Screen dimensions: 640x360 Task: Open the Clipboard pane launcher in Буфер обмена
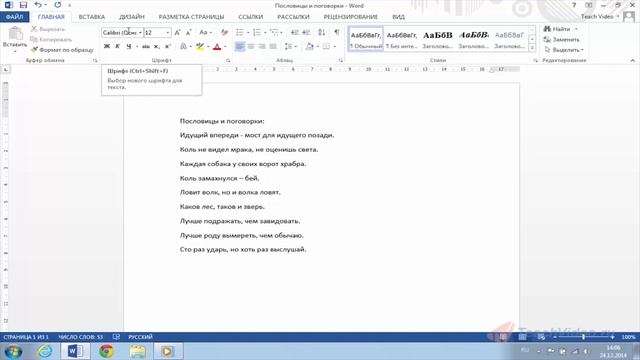point(95,60)
